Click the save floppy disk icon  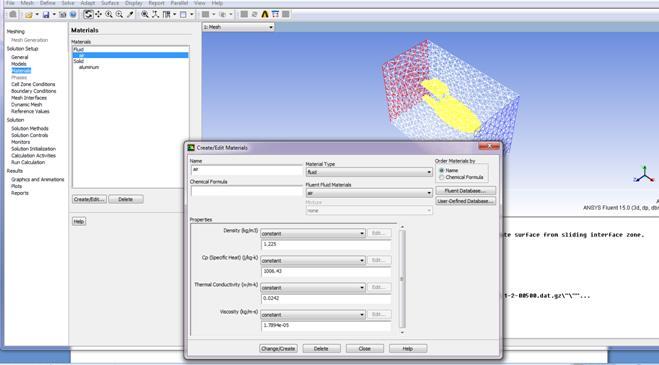point(46,15)
